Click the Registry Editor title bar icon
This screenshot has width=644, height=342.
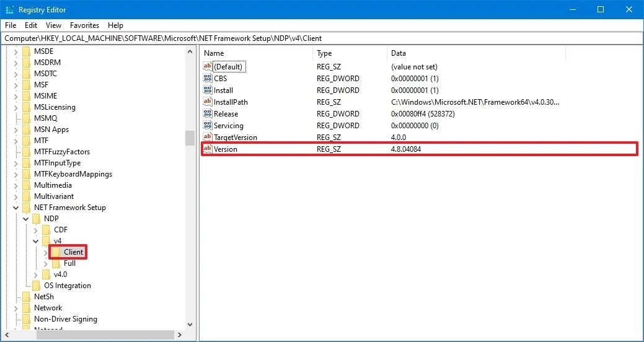[x=9, y=9]
